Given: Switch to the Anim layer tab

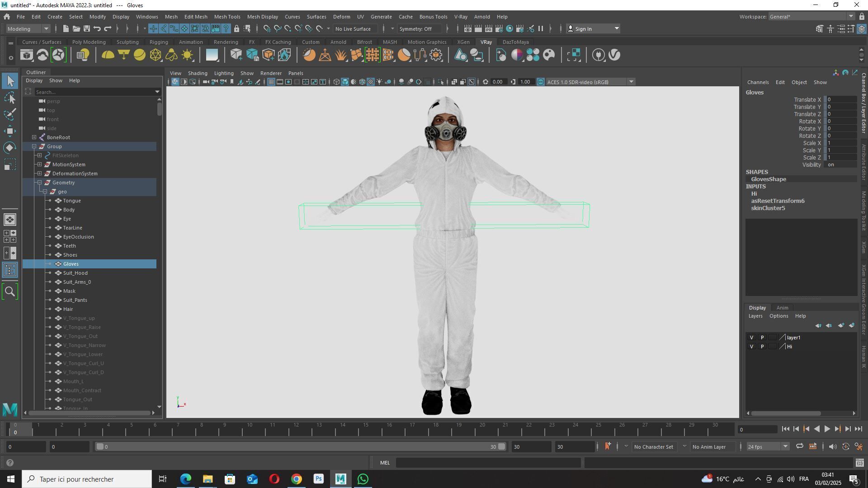Looking at the screenshot, I should (782, 308).
